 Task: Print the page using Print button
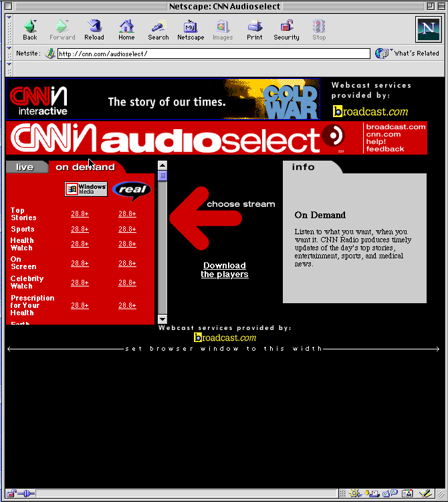pyautogui.click(x=255, y=30)
